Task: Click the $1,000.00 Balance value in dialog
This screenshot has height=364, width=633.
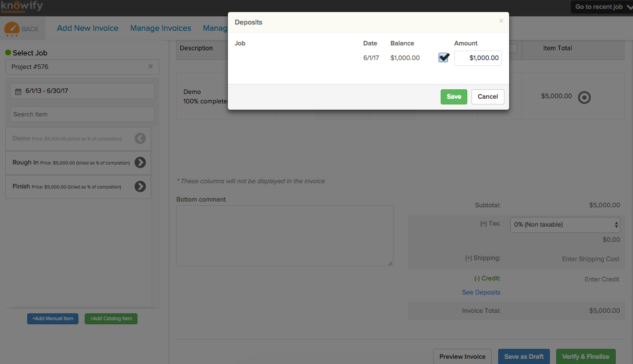Action: point(405,58)
